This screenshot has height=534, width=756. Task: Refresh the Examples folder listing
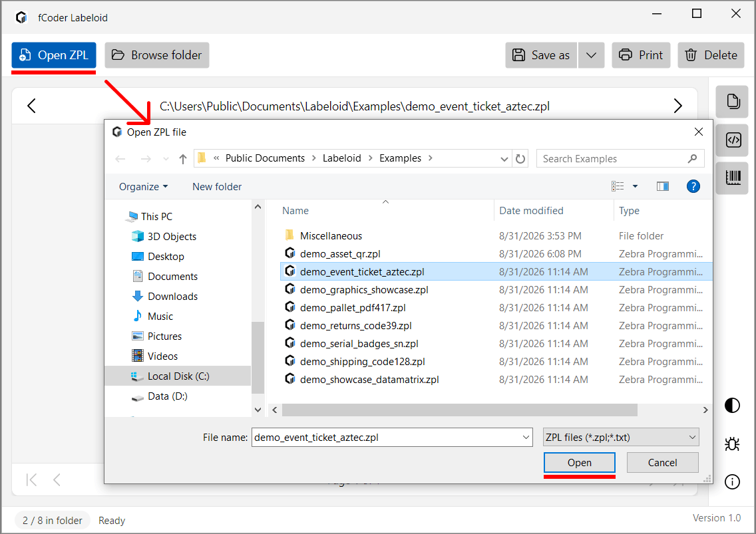pyautogui.click(x=520, y=158)
